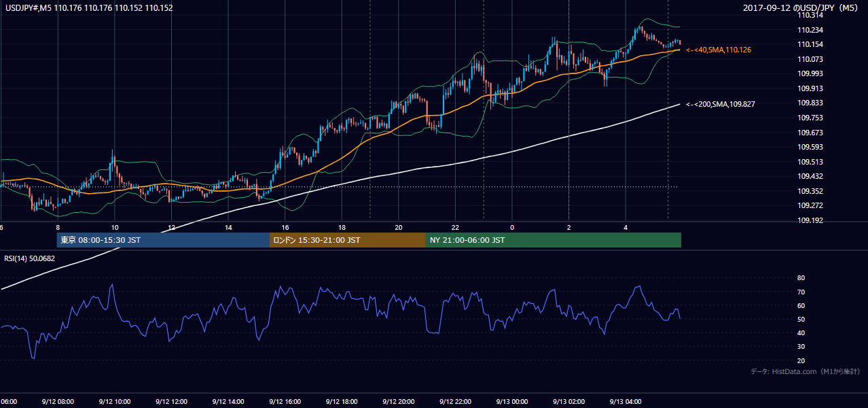
Task: Click the 9/12 08:00 time label
Action: [x=58, y=401]
